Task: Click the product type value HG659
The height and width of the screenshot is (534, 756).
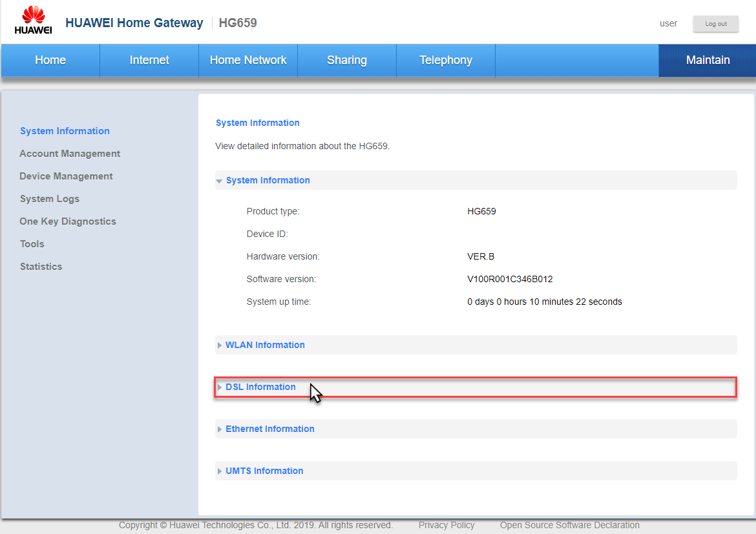Action: tap(481, 211)
